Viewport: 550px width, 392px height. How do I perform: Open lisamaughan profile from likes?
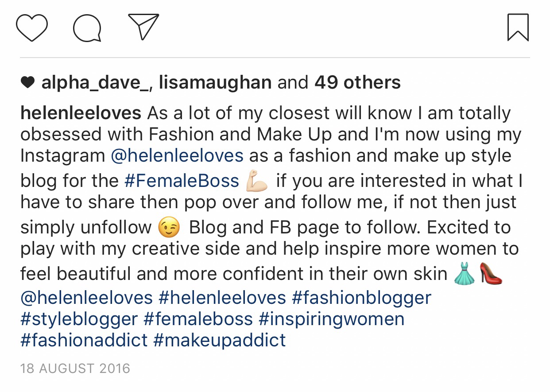(214, 82)
